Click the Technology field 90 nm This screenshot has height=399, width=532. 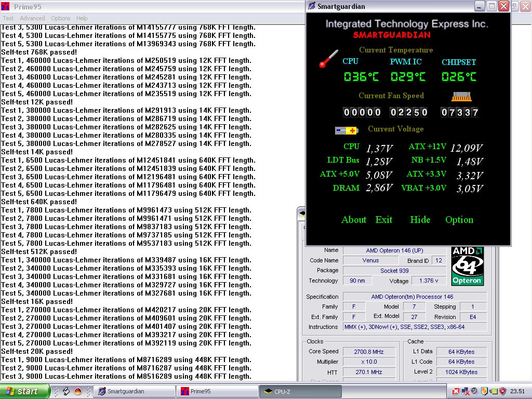pyautogui.click(x=357, y=281)
